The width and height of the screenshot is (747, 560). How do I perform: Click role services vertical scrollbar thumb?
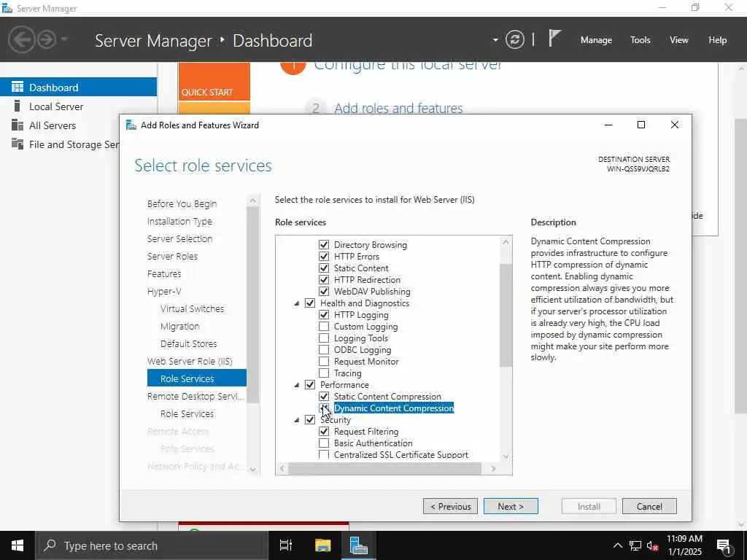tap(506, 315)
